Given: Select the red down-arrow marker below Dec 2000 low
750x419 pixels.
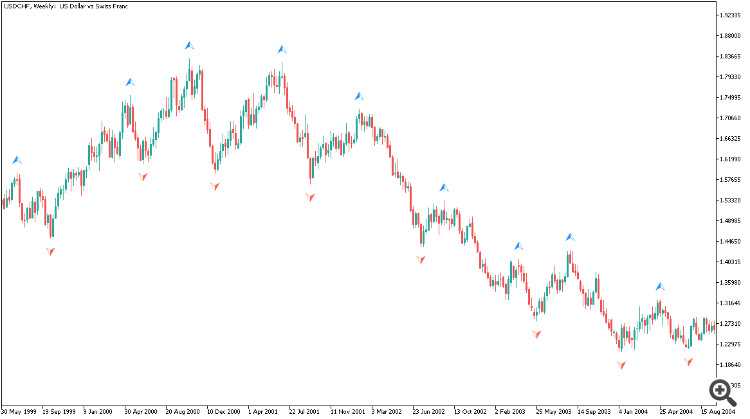Looking at the screenshot, I should (215, 186).
